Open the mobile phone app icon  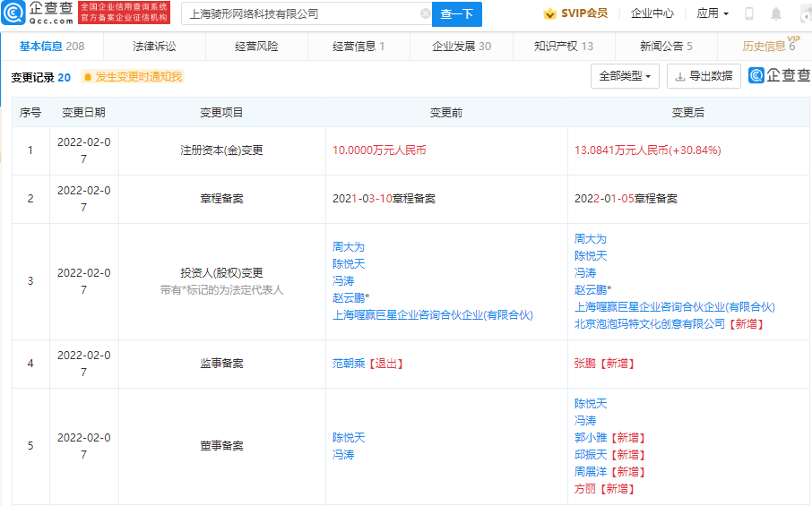tap(749, 13)
